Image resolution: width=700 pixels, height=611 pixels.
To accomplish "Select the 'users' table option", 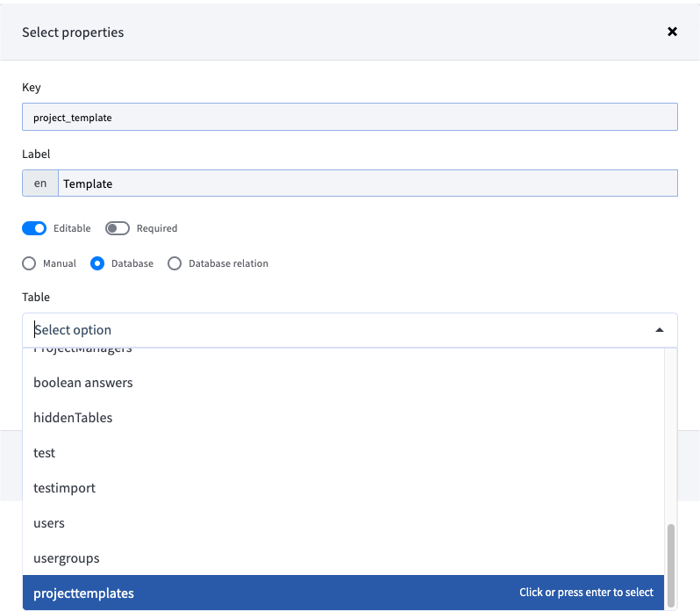I will pos(49,523).
